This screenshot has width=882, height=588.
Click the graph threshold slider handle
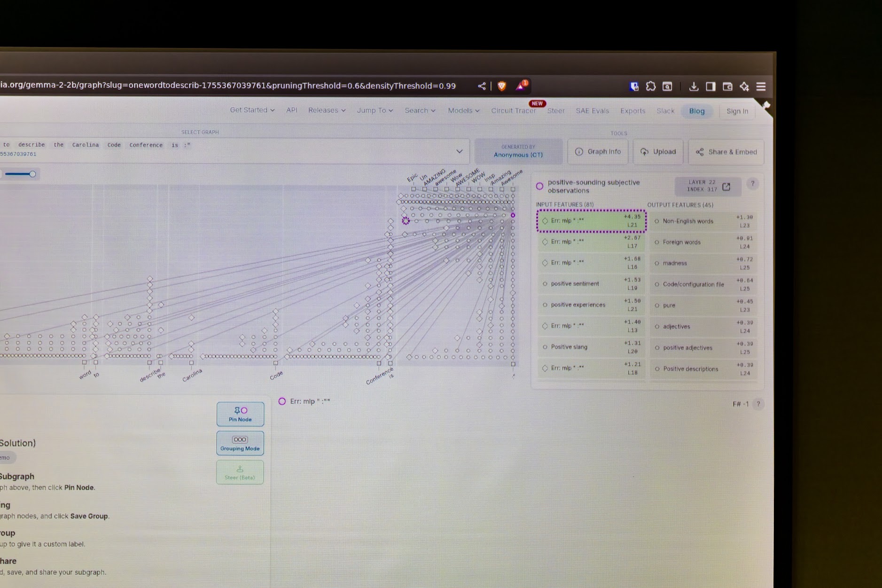[32, 174]
